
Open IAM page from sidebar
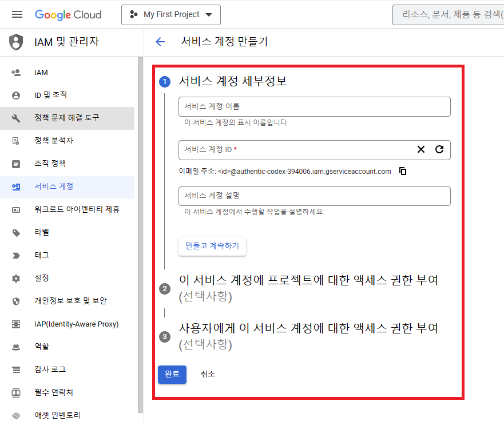(x=41, y=73)
